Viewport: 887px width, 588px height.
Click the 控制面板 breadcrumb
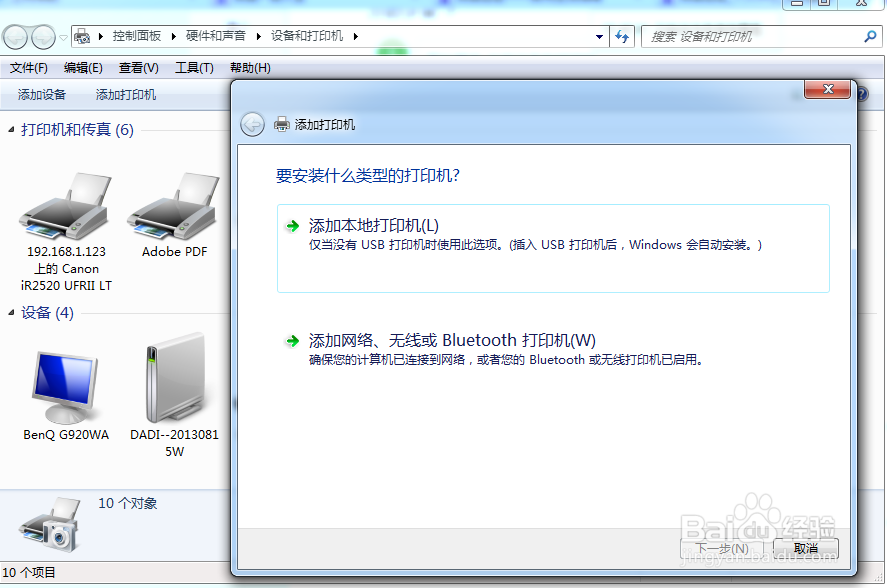tap(137, 36)
